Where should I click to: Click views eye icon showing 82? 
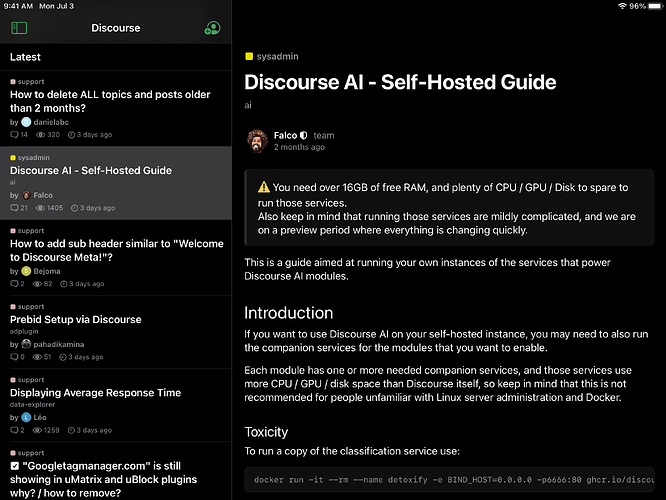point(37,284)
